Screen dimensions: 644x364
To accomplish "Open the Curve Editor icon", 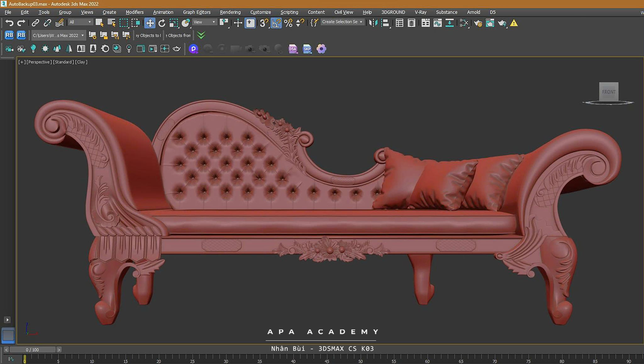I will coord(437,23).
